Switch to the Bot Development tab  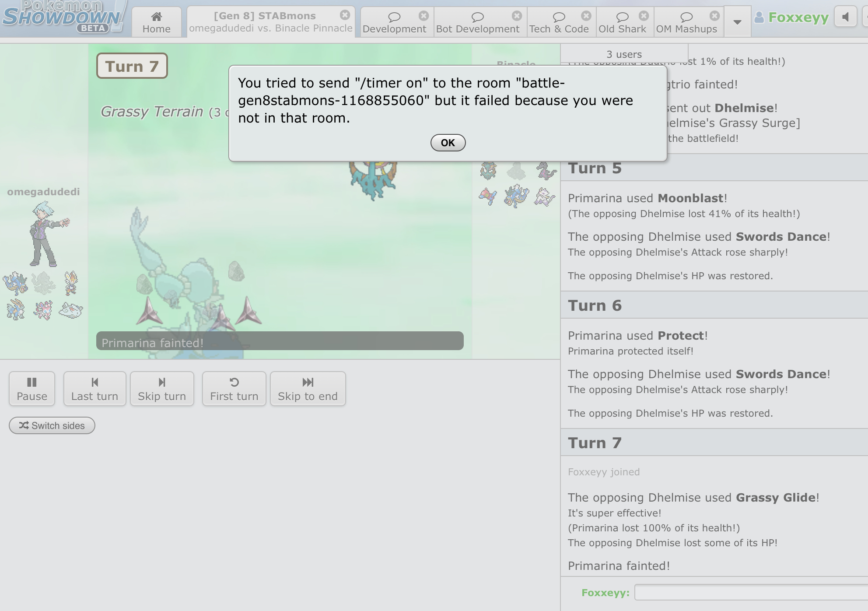tap(477, 22)
